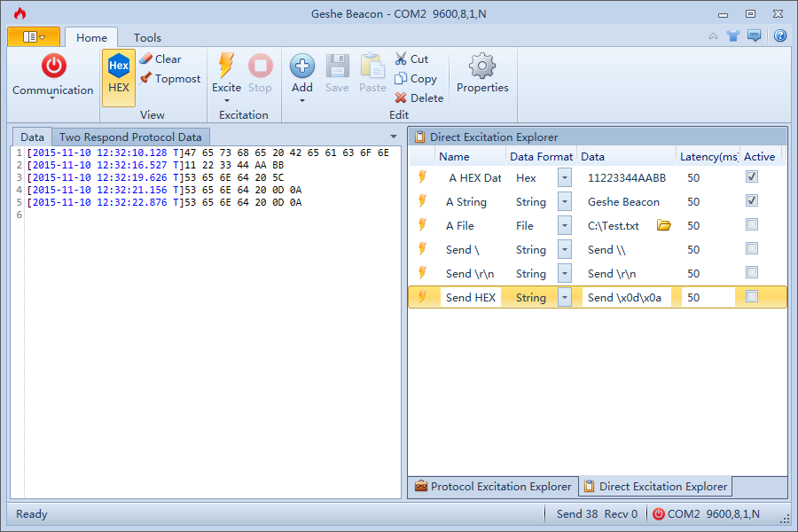Open Two Respond Protocol Data tab
This screenshot has width=798, height=532.
[131, 137]
